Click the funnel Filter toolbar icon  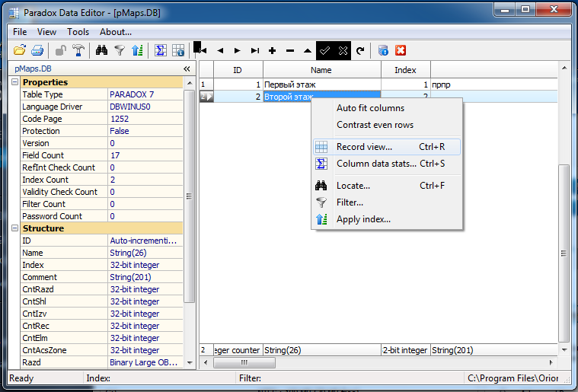[x=120, y=50]
